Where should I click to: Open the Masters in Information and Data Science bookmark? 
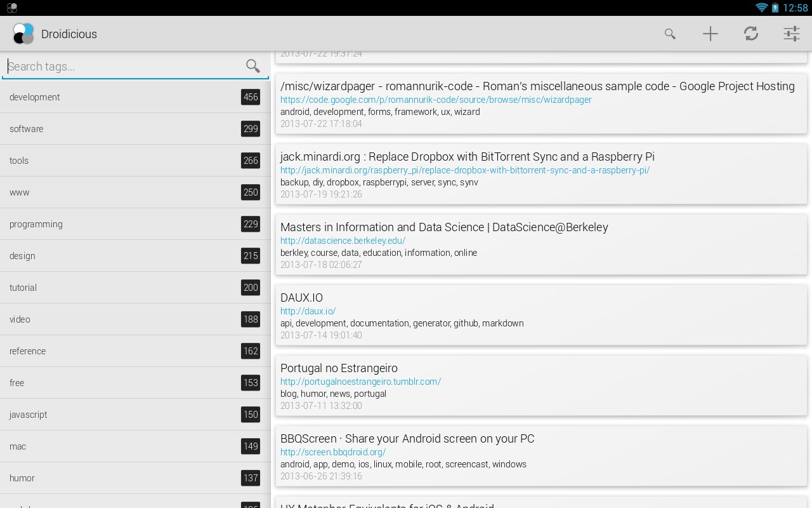click(444, 227)
